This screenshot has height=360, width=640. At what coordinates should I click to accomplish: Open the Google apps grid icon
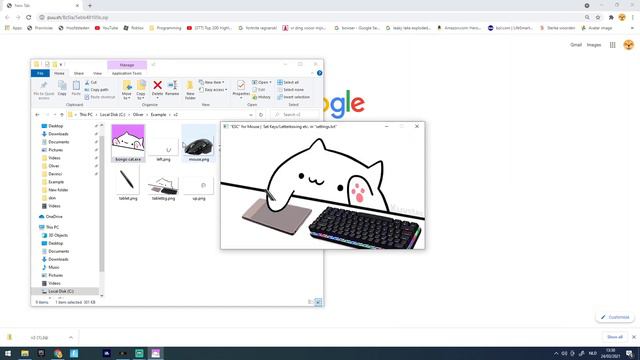click(x=613, y=45)
